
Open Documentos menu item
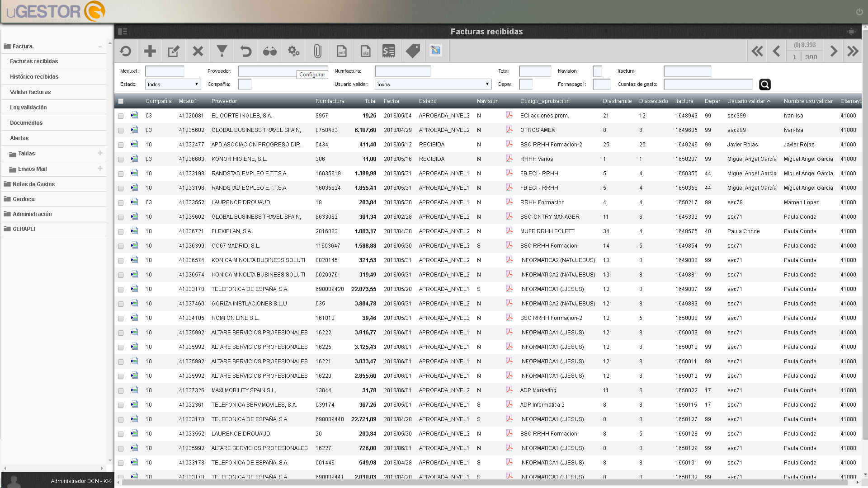[x=26, y=122]
